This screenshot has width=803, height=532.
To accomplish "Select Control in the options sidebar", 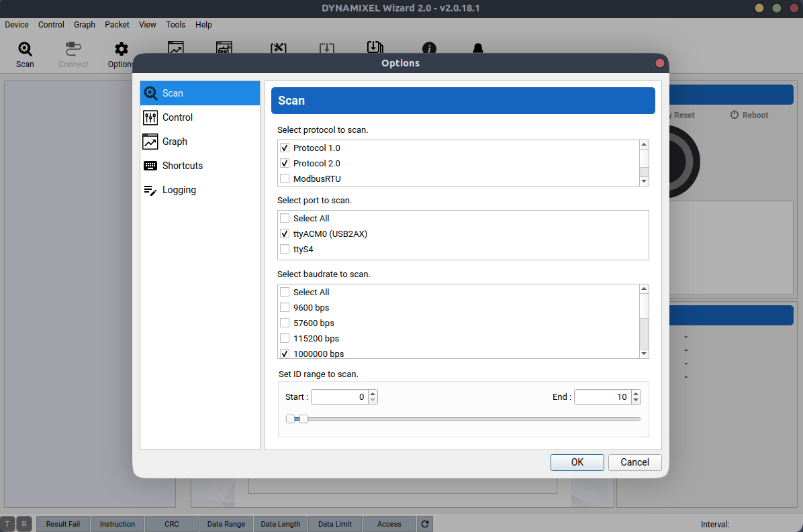I will point(177,117).
